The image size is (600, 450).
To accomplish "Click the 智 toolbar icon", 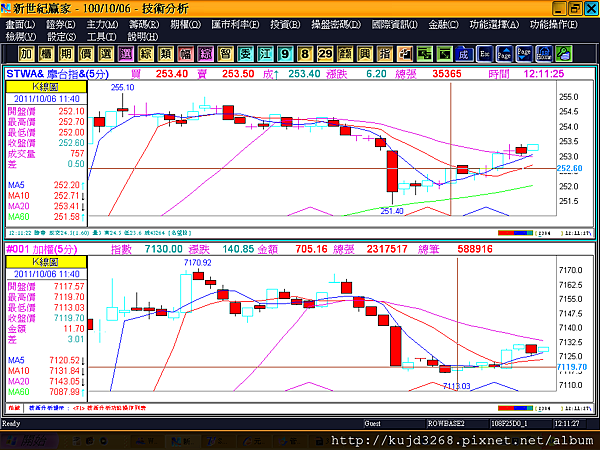I will pos(225,54).
